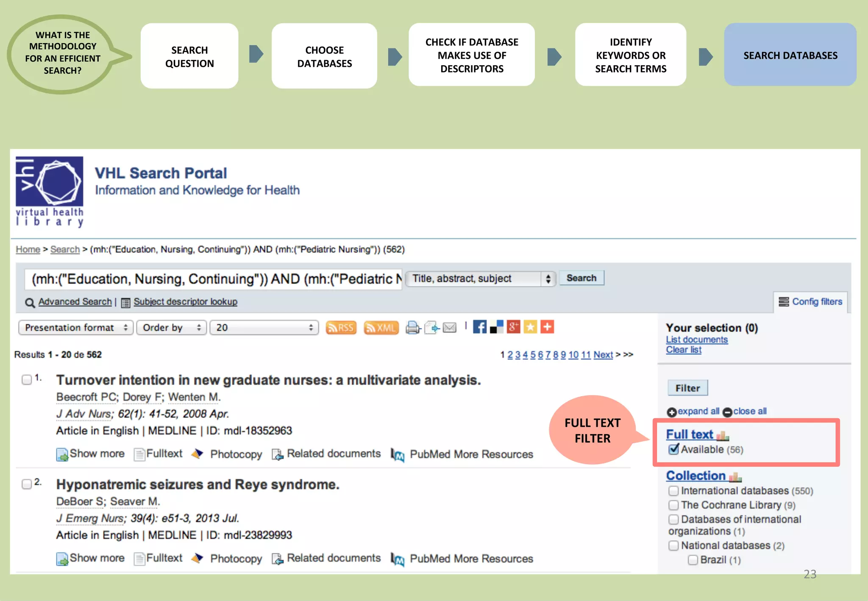Click Related documents icon for result 1
This screenshot has height=601, width=868.
pos(278,454)
